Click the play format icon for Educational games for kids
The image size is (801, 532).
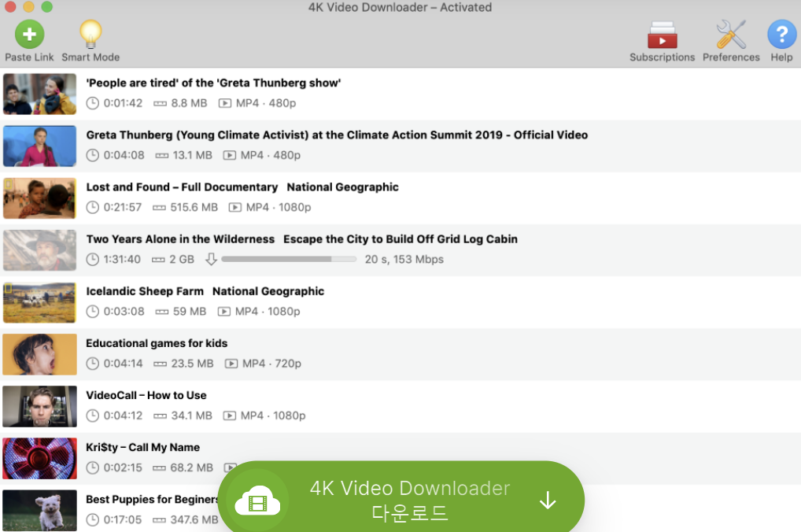[x=231, y=364]
